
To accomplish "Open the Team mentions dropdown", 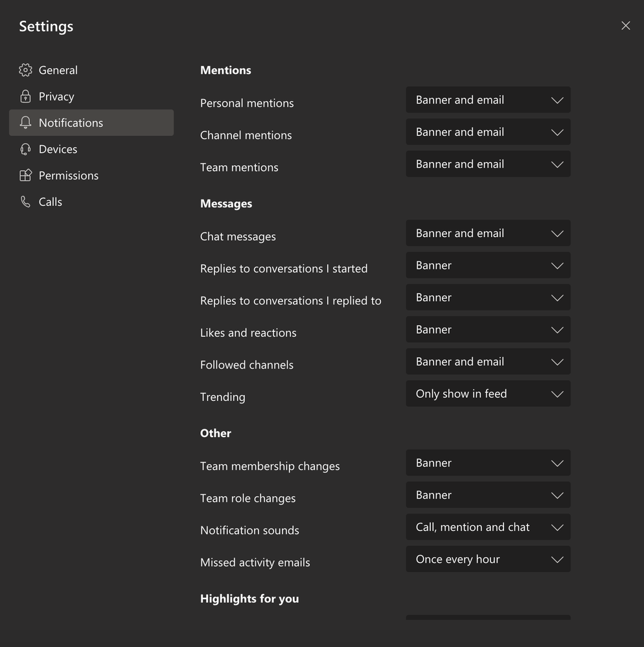I will [488, 165].
